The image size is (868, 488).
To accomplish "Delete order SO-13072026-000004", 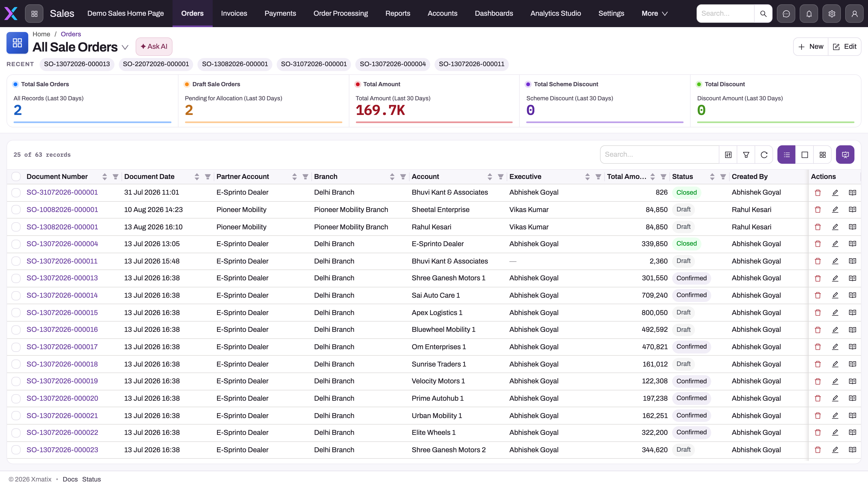I will [x=818, y=243].
